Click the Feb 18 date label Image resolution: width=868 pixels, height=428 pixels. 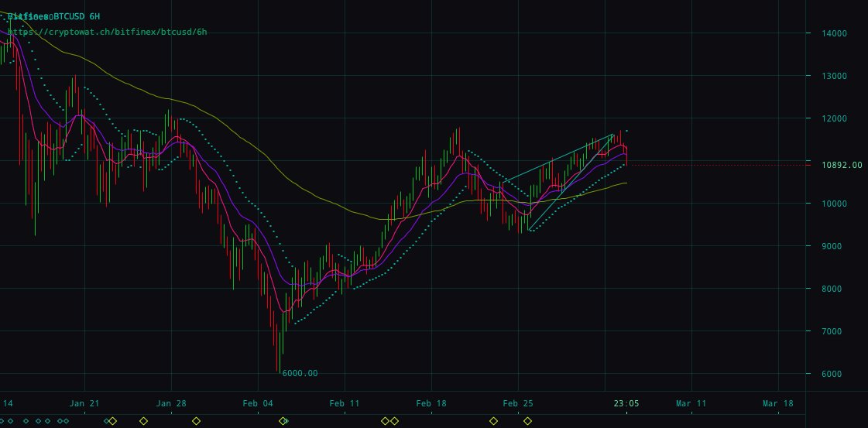pyautogui.click(x=431, y=403)
